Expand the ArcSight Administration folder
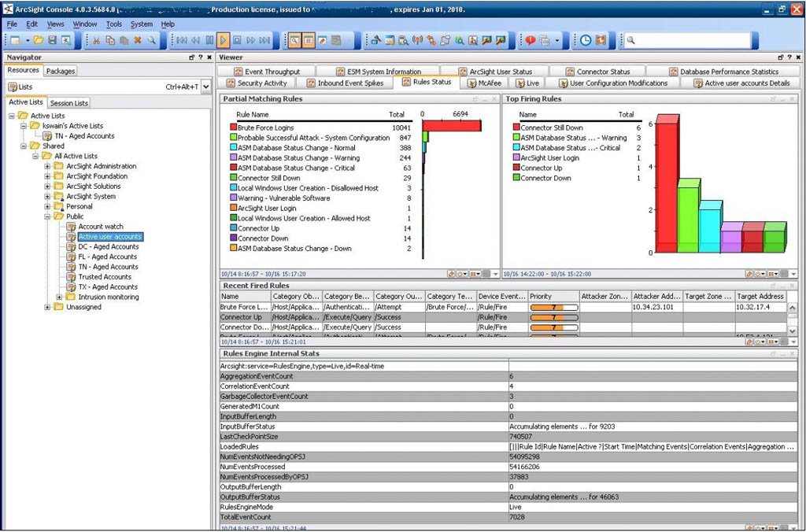This screenshot has width=806, height=532. (x=48, y=166)
